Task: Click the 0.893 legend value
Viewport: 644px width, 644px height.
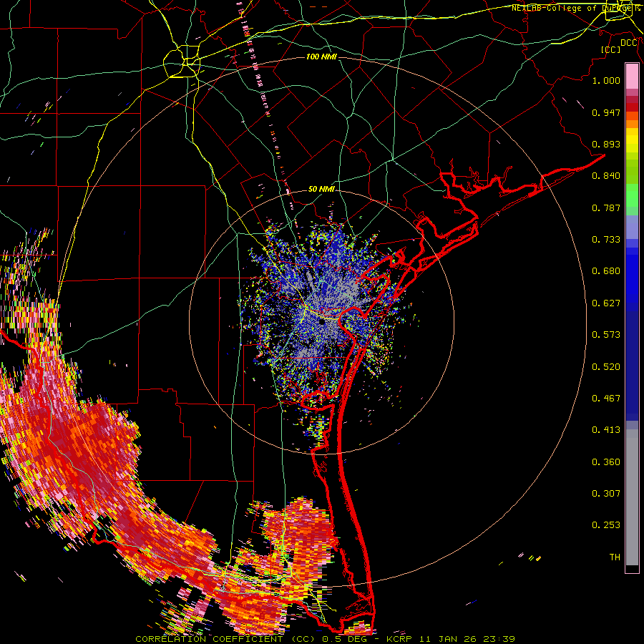Action: [x=606, y=144]
